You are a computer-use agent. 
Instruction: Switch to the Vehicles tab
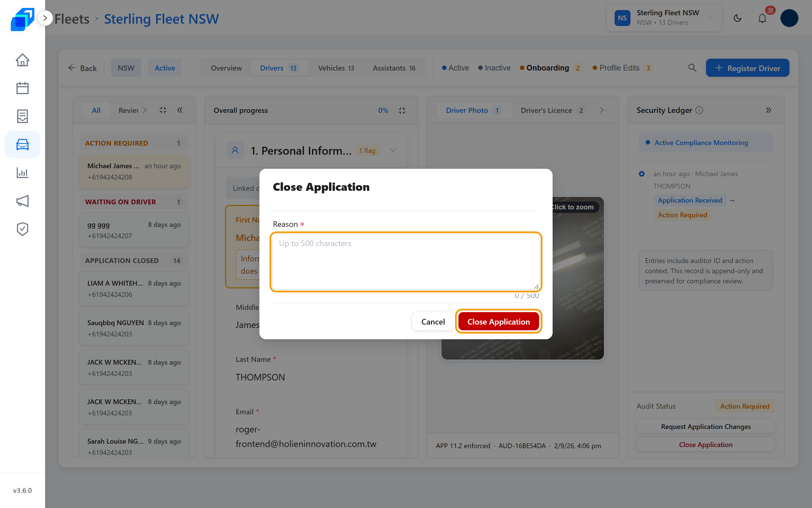(x=336, y=68)
